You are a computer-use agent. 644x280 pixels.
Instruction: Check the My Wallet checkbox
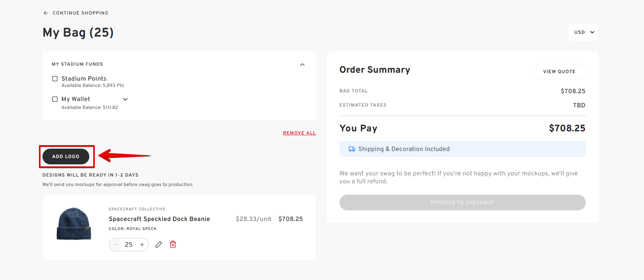click(x=55, y=99)
